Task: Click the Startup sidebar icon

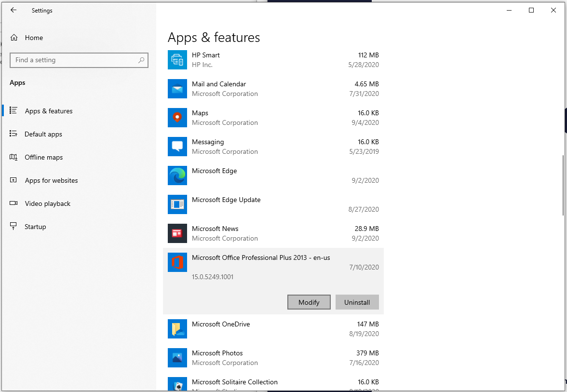Action: (x=13, y=227)
